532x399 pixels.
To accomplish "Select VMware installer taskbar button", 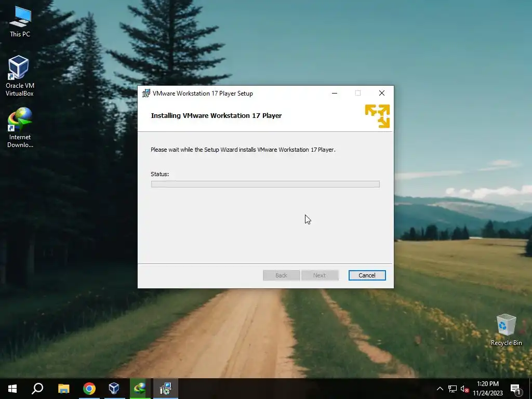I will click(166, 389).
